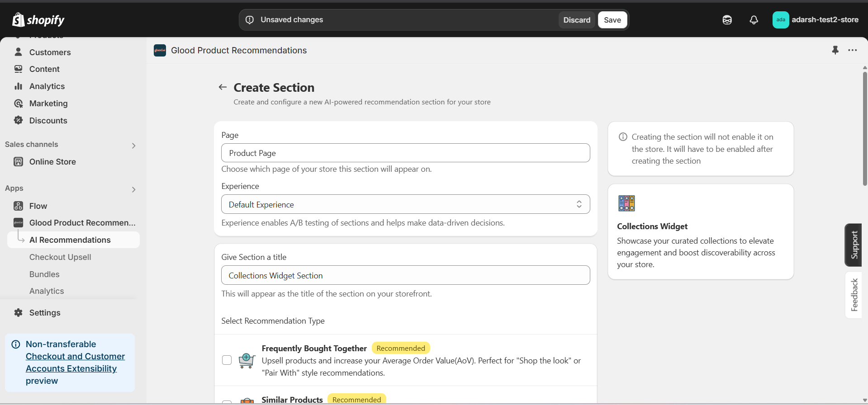Click the Glood app icon in the header

pos(160,50)
